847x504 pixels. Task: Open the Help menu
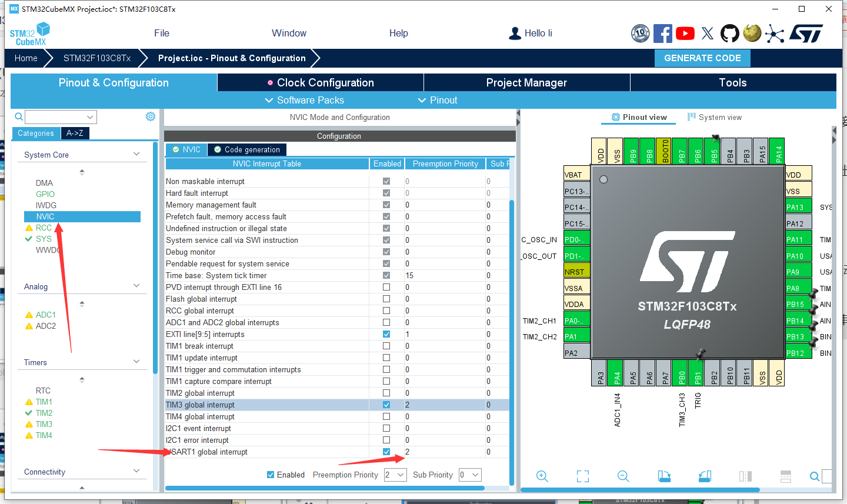399,33
